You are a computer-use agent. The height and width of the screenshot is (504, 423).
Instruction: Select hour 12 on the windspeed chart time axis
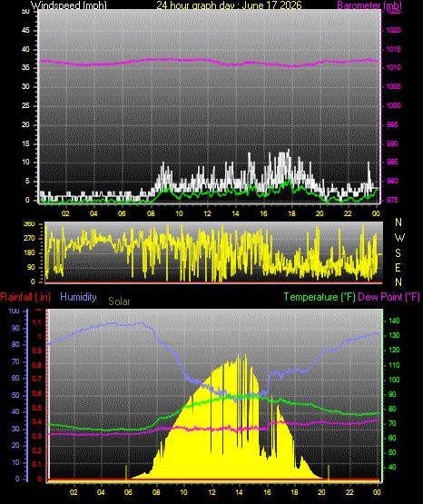pos(208,213)
